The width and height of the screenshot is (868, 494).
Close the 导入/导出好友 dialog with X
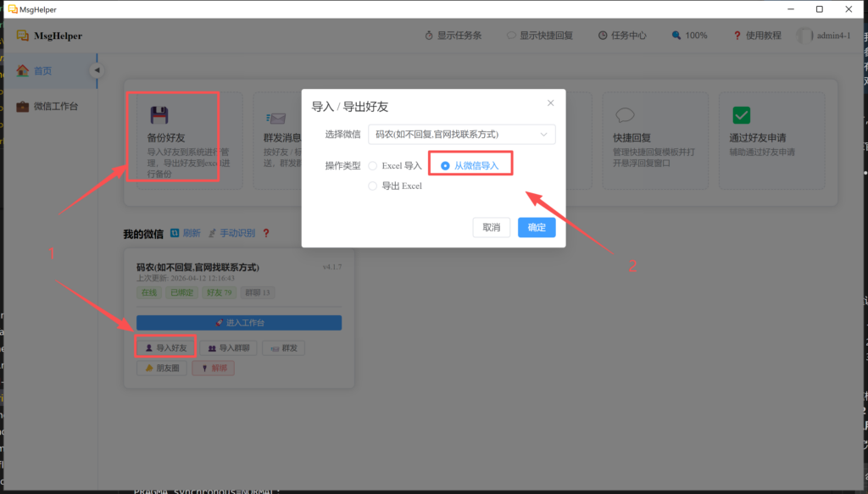pos(550,103)
